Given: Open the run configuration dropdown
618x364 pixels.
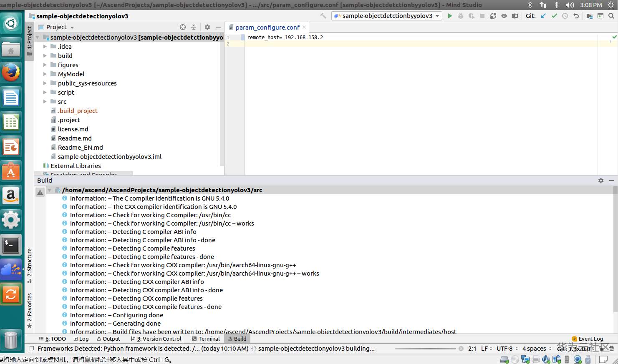Looking at the screenshot, I should pos(387,16).
